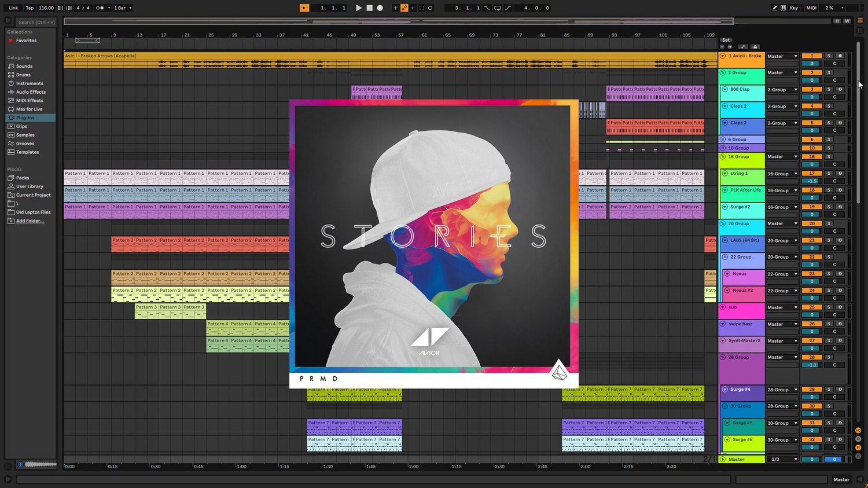Image resolution: width=868 pixels, height=488 pixels.
Task: Start playback with the Play button
Action: (359, 8)
